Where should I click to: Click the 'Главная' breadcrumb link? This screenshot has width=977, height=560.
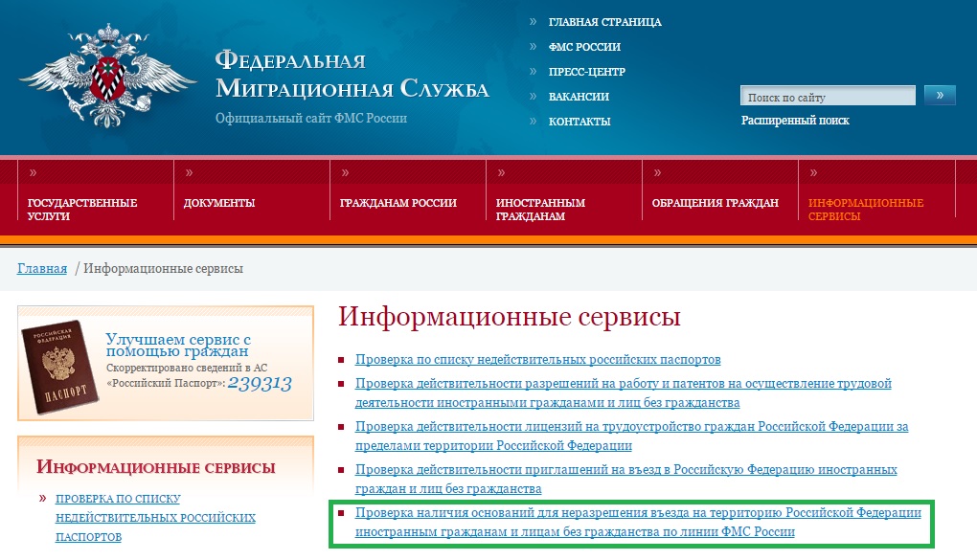(42, 269)
